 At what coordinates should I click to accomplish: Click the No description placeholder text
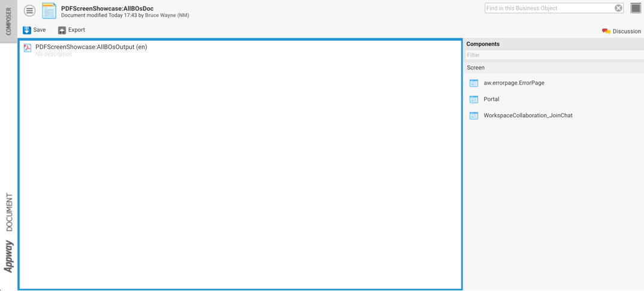[x=54, y=54]
